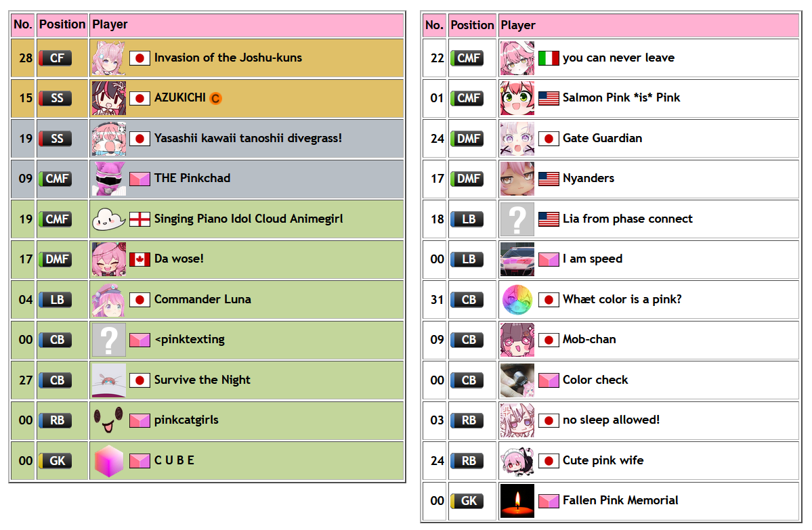Click the CB badge in Mob-chan row
This screenshot has width=812, height=530.
[467, 340]
